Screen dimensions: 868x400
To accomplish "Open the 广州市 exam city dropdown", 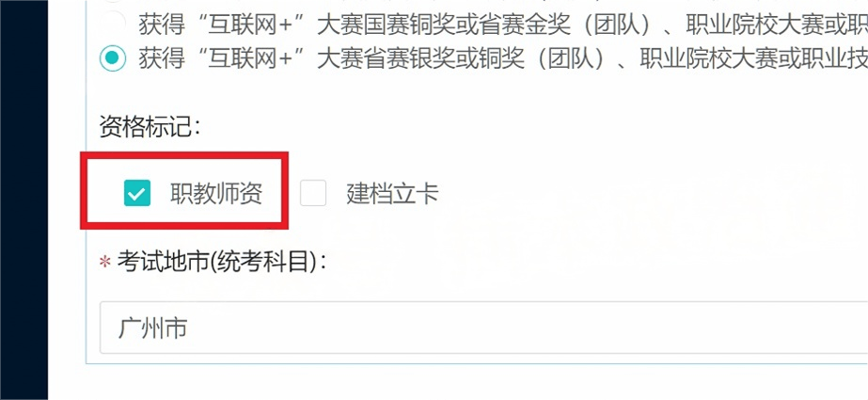I will pos(483,328).
